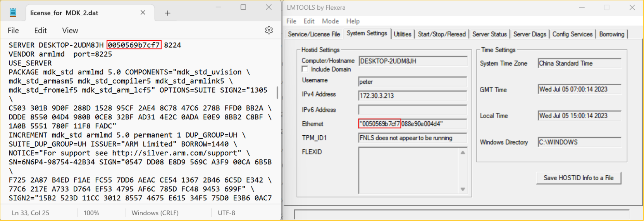
Task: Switch to the Service/License File tab
Action: click(x=314, y=34)
